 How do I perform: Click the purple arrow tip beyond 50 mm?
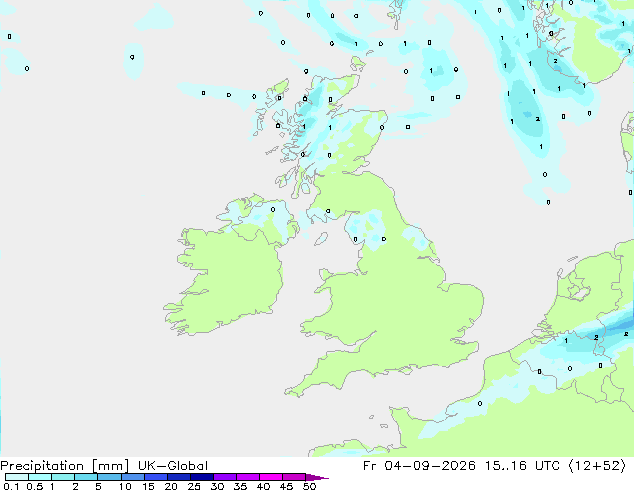[x=317, y=477]
